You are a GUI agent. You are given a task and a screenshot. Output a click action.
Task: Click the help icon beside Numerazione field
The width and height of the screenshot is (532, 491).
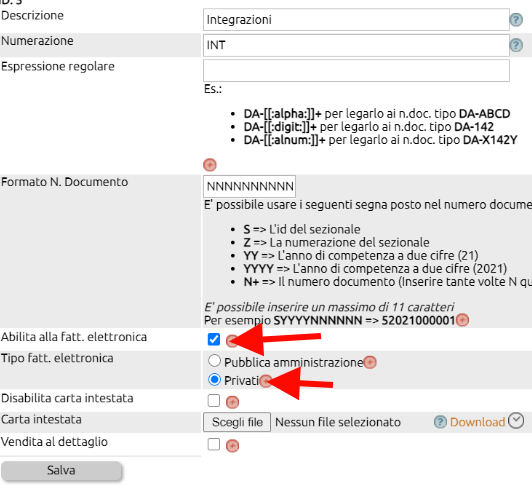tap(516, 45)
